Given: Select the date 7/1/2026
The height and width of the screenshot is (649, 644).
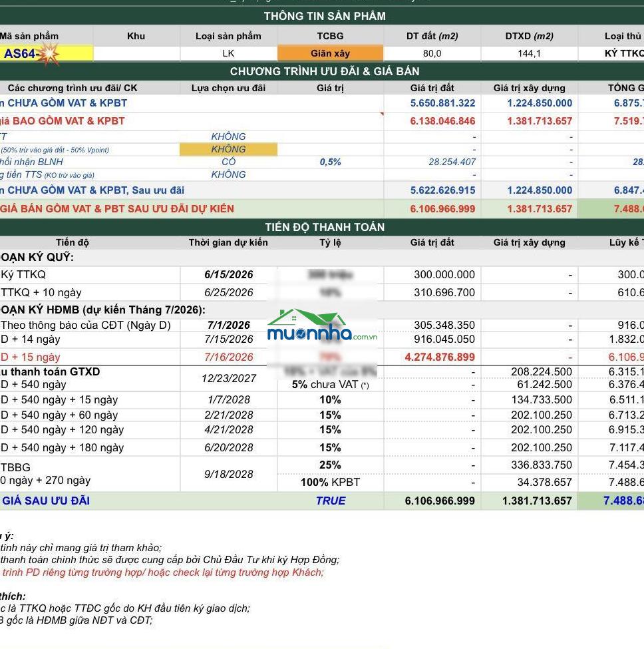Looking at the screenshot, I should (228, 325).
